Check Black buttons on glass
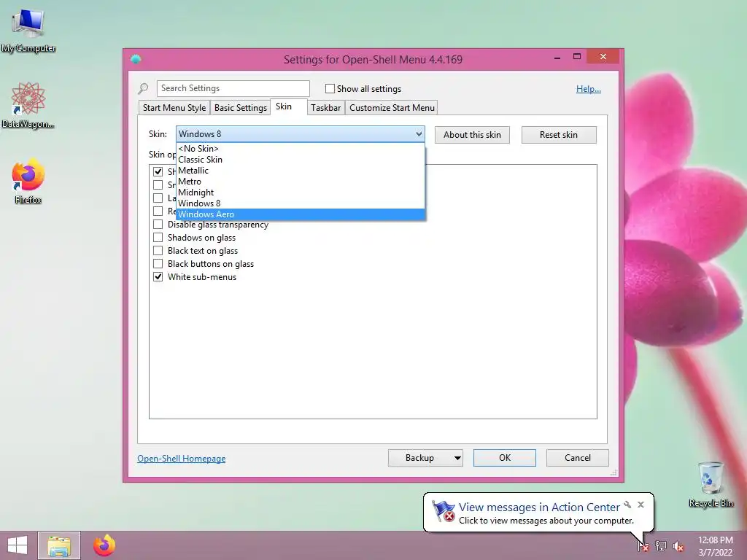 [x=158, y=263]
